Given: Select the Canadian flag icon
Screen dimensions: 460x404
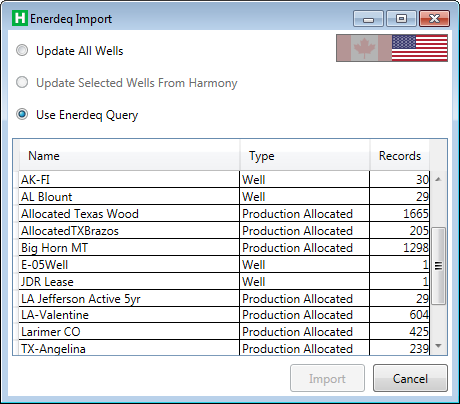Looking at the screenshot, I should coord(364,48).
